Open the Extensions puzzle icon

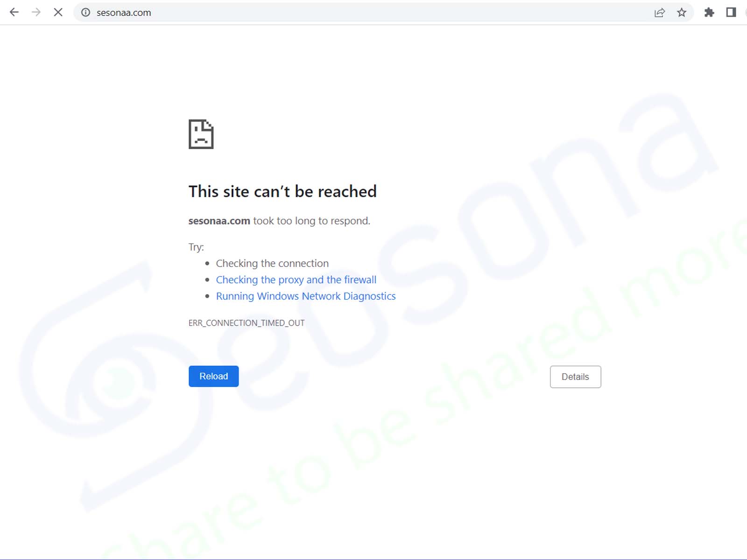(x=709, y=13)
